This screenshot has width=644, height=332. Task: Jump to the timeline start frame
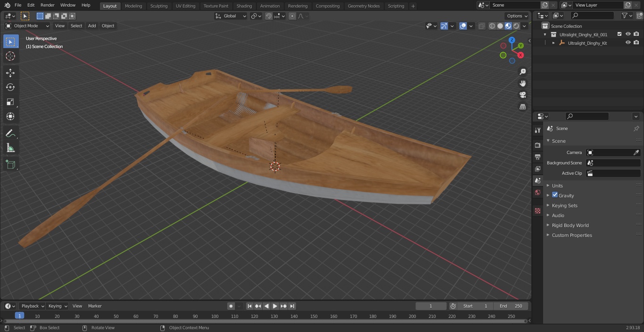[250, 306]
